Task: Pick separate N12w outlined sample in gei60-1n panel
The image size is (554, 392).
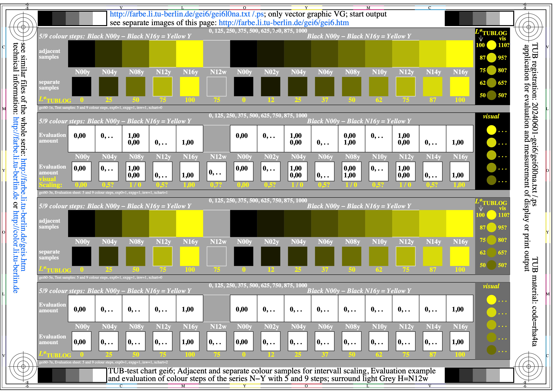Action: click(x=217, y=86)
